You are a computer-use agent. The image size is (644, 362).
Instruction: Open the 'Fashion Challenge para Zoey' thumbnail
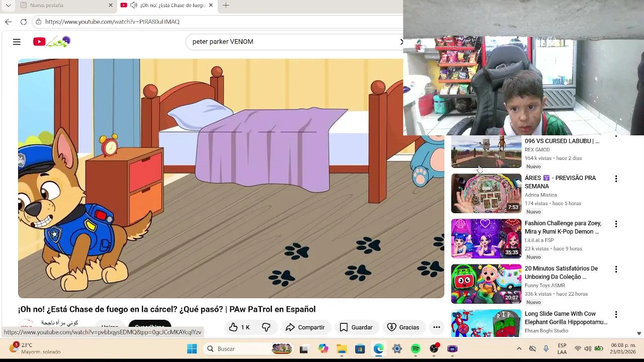pos(486,239)
